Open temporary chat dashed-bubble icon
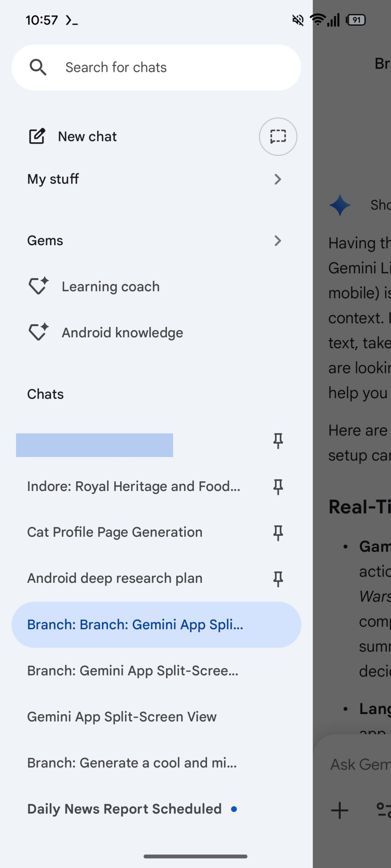The height and width of the screenshot is (868, 391). coord(278,137)
